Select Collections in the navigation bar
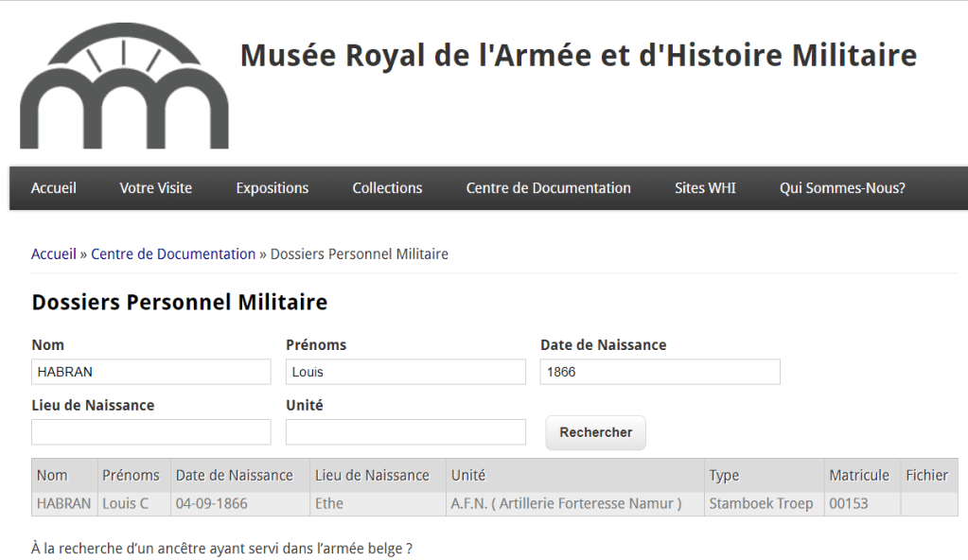The image size is (968, 560). [387, 188]
